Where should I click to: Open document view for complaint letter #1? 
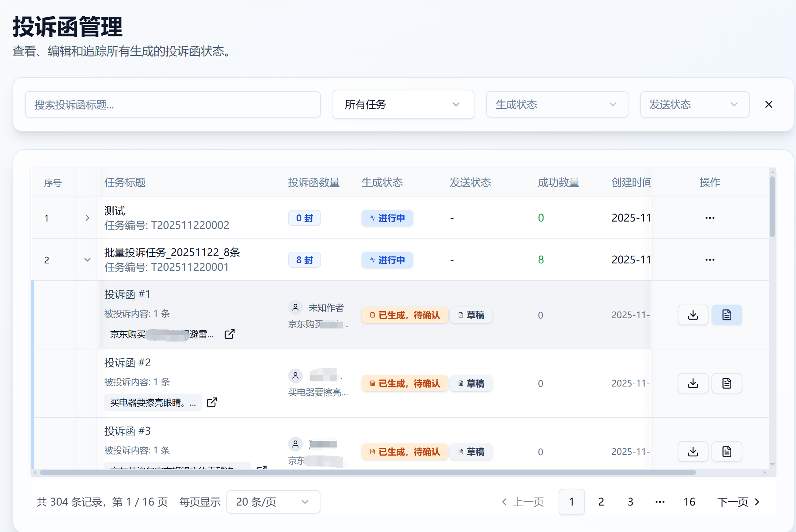coord(727,315)
